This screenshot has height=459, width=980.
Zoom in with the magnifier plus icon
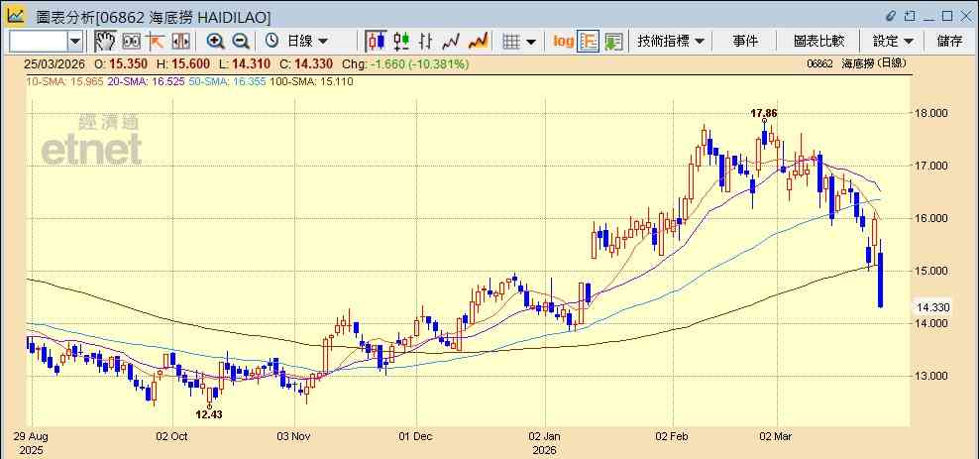pos(216,42)
